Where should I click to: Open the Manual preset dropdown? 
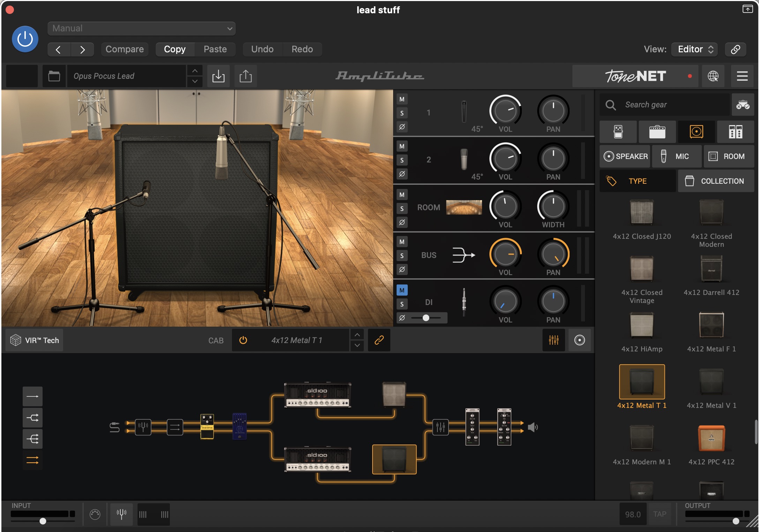141,29
